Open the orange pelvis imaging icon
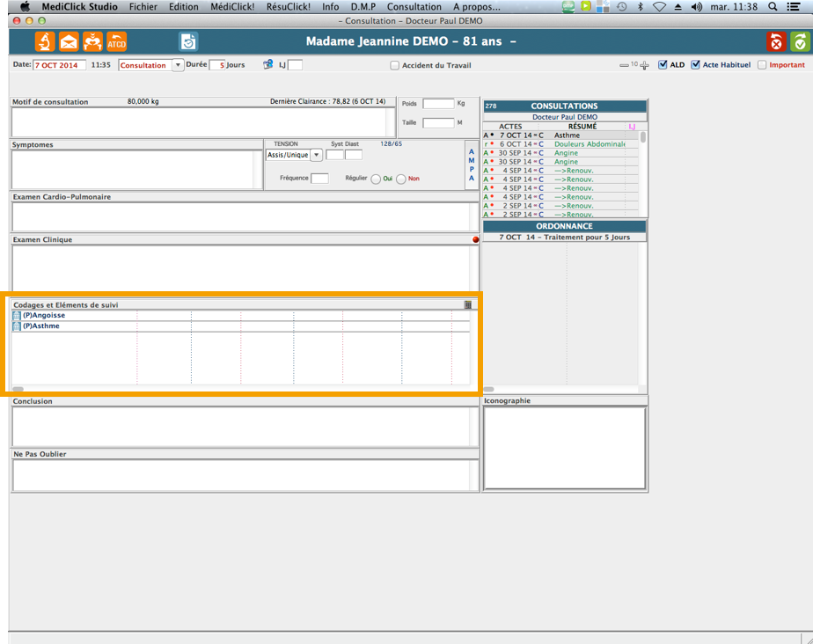This screenshot has width=813, height=644. pyautogui.click(x=92, y=41)
